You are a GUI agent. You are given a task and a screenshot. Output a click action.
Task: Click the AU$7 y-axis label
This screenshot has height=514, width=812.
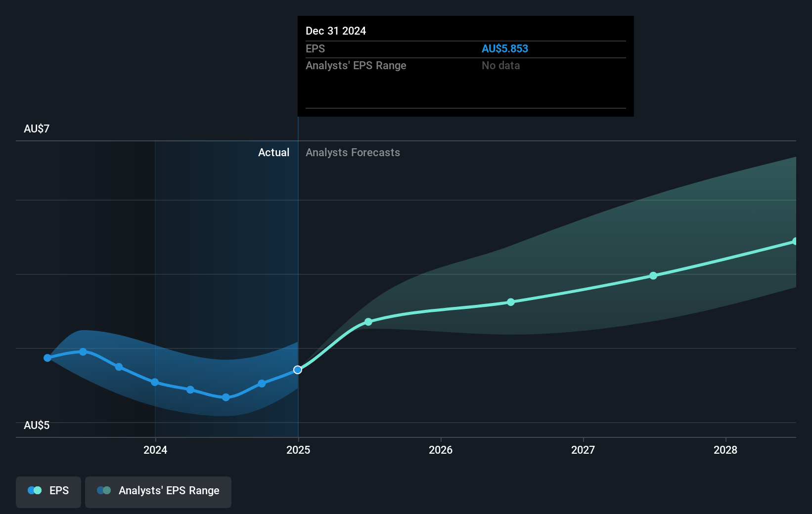(x=37, y=128)
